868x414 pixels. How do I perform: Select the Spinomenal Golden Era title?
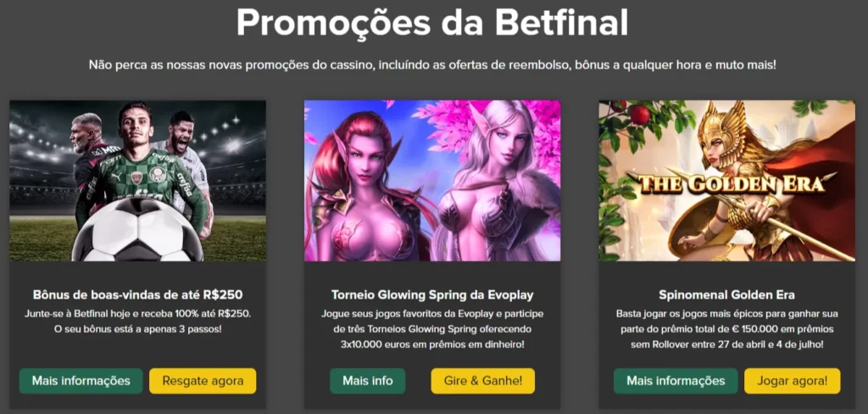[726, 294]
